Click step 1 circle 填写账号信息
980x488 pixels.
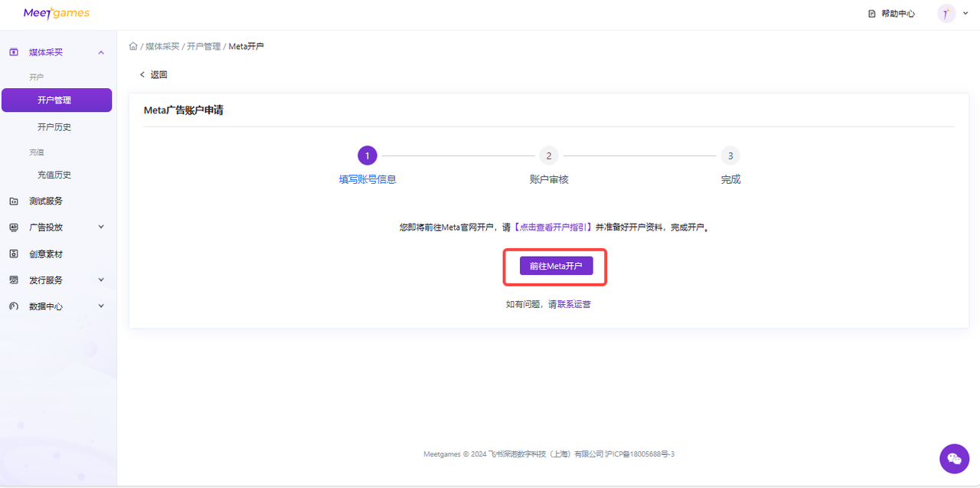[367, 156]
